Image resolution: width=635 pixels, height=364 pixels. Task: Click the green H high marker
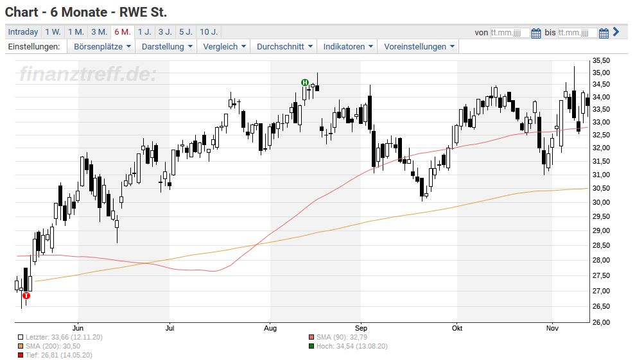pos(305,83)
